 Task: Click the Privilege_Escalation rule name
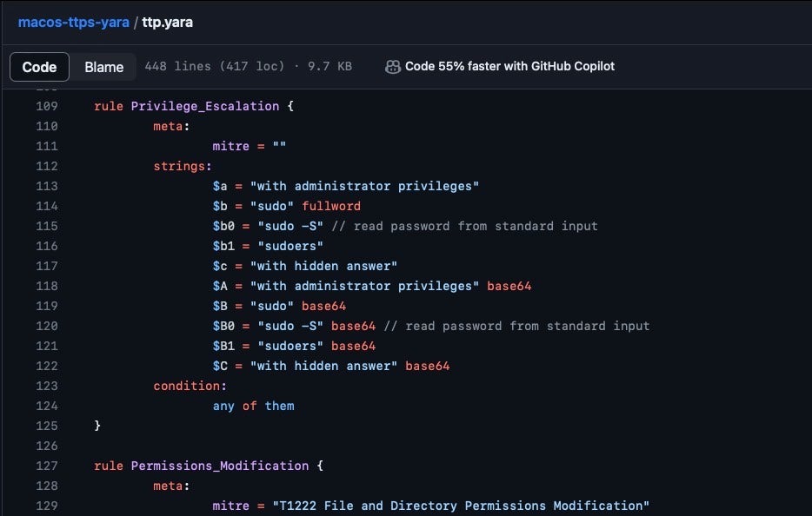[205, 106]
